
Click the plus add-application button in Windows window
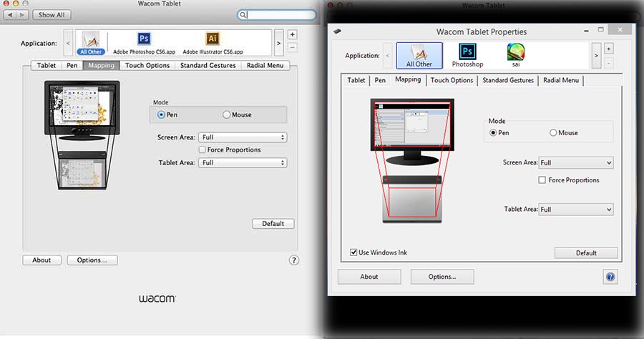coord(609,49)
